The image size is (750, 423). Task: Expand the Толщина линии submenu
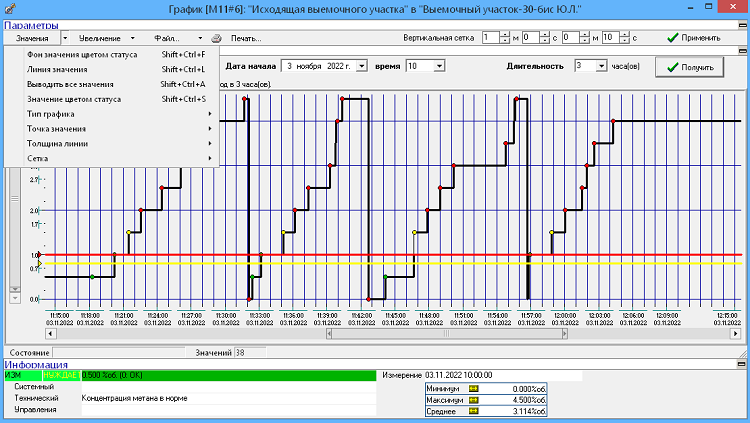111,144
